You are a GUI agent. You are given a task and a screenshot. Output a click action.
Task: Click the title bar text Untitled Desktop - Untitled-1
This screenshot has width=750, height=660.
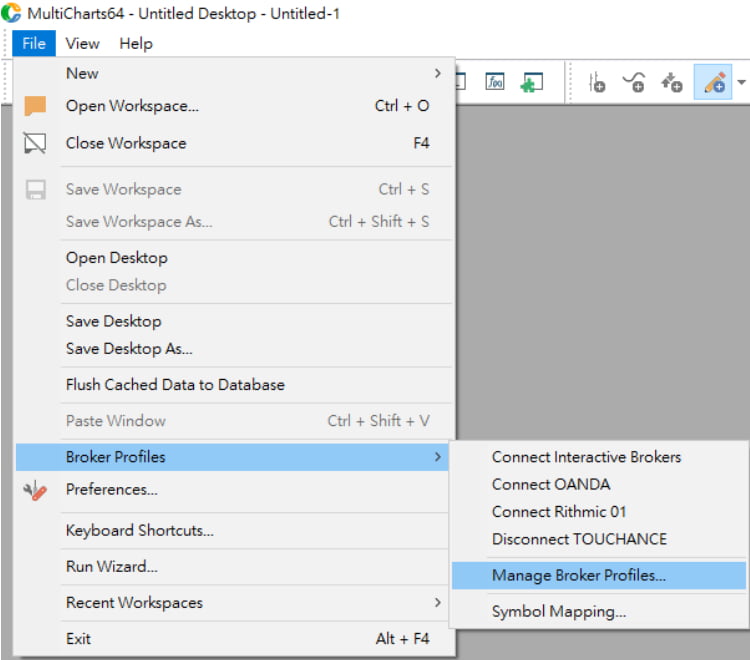tap(239, 13)
